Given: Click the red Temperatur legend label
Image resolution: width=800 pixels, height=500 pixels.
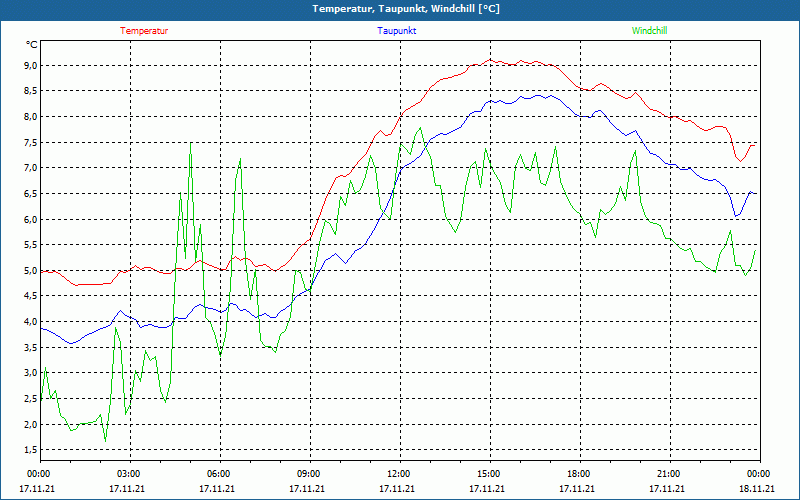Looking at the screenshot, I should click(144, 31).
